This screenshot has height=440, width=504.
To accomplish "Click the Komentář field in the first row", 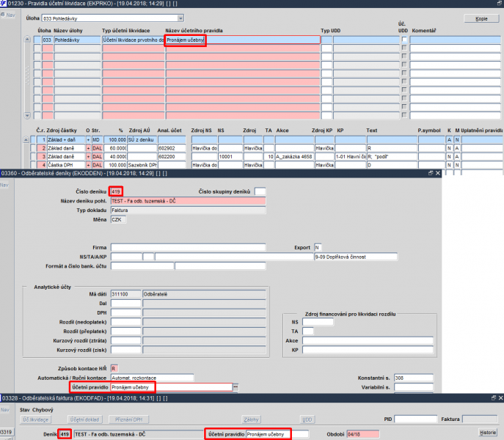I will click(455, 40).
